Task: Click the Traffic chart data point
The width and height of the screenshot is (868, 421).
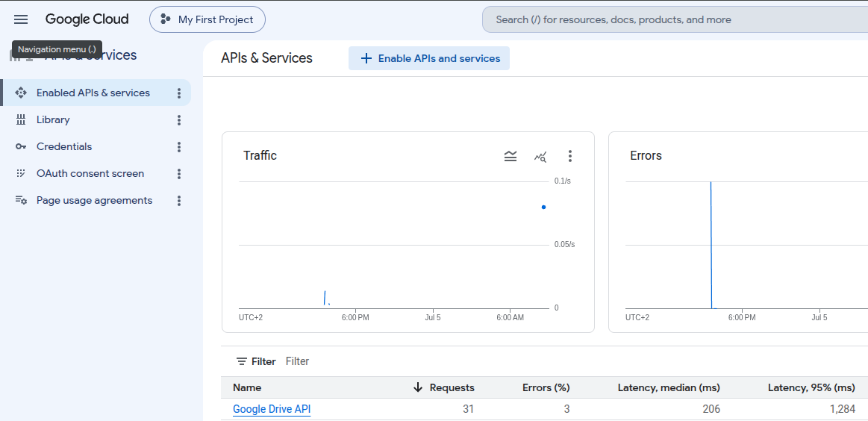Action: tap(543, 208)
